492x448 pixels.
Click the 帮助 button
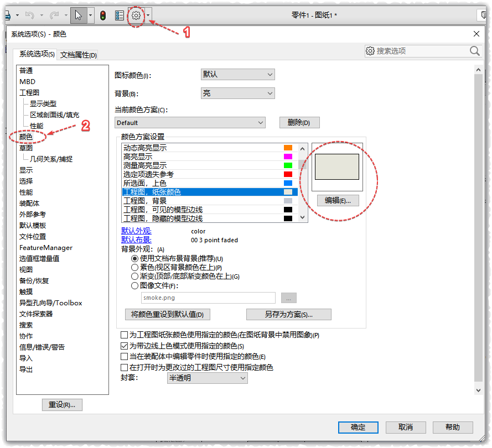coord(453,428)
